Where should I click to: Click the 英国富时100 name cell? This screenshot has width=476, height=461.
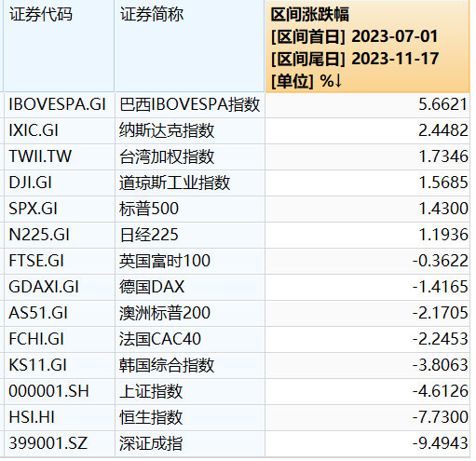[x=190, y=261]
